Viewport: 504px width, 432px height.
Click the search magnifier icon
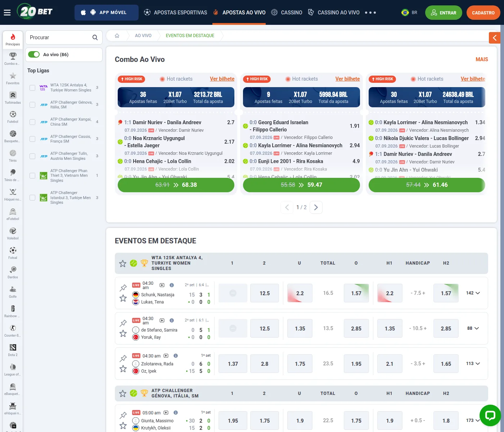tap(95, 37)
